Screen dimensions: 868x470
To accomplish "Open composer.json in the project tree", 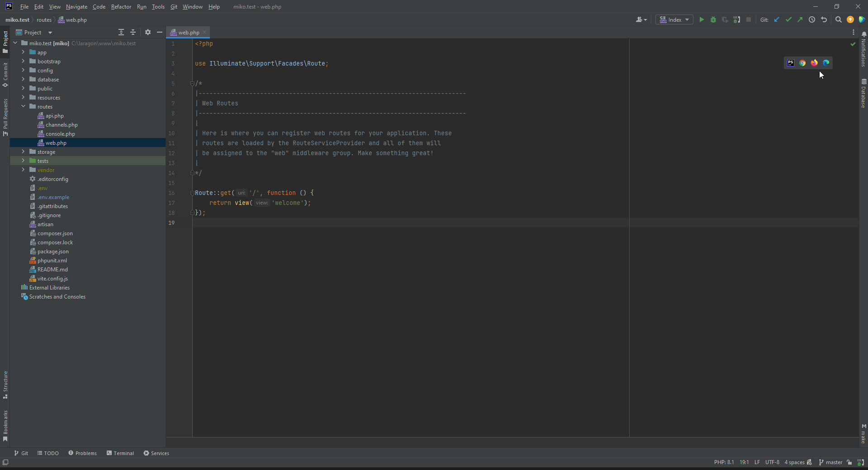I will click(x=55, y=233).
